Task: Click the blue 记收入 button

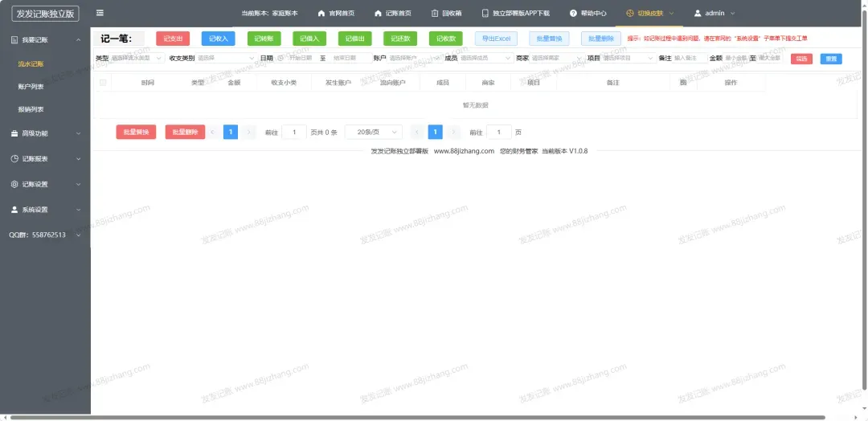Action: (218, 39)
